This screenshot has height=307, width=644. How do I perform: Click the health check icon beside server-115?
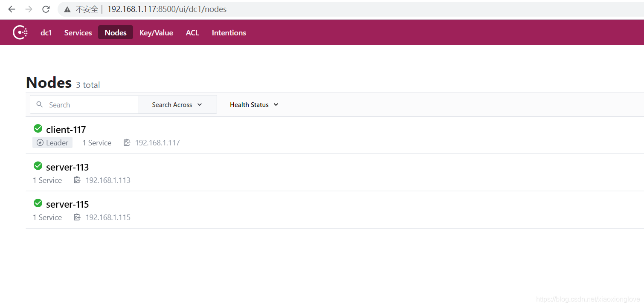(38, 203)
